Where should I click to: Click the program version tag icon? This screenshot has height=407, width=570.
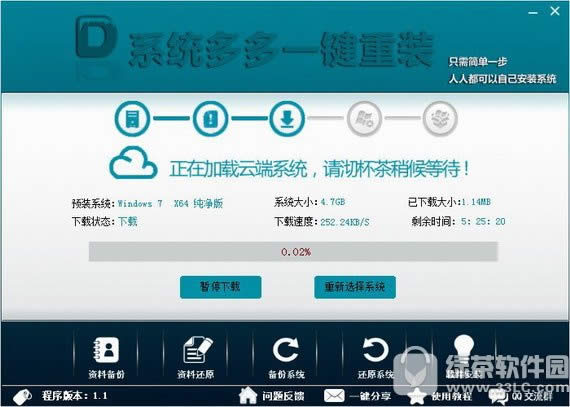(x=22, y=396)
